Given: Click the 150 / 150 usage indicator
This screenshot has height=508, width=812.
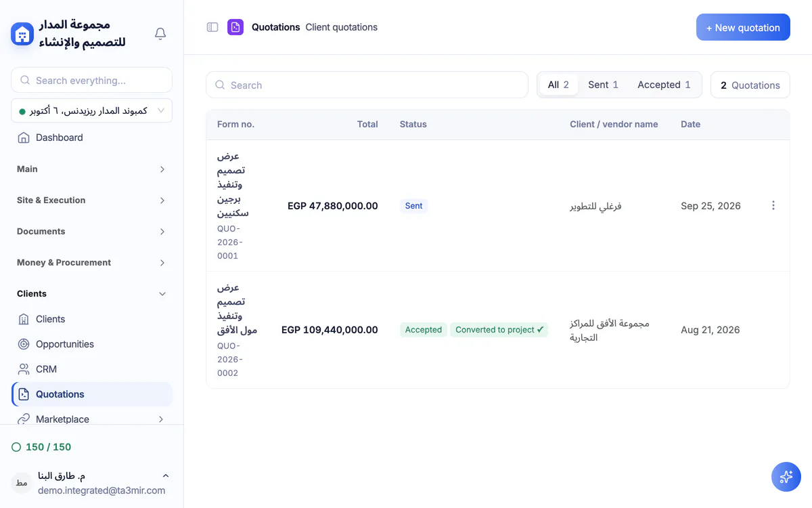Looking at the screenshot, I should (41, 447).
